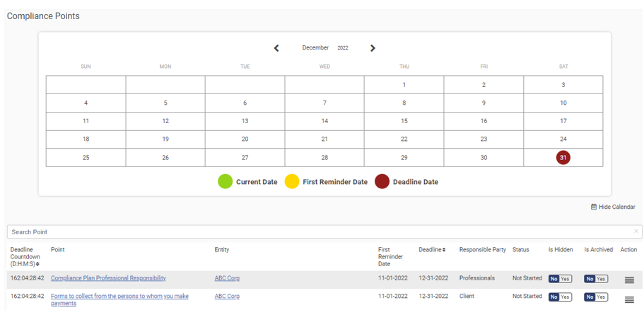Sort by Deadline column arrows

tap(444, 250)
